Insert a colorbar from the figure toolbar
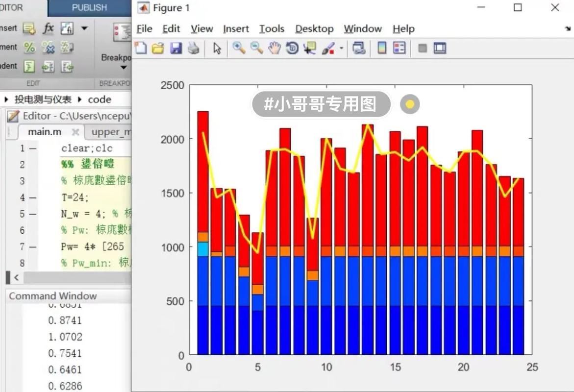 (x=382, y=48)
